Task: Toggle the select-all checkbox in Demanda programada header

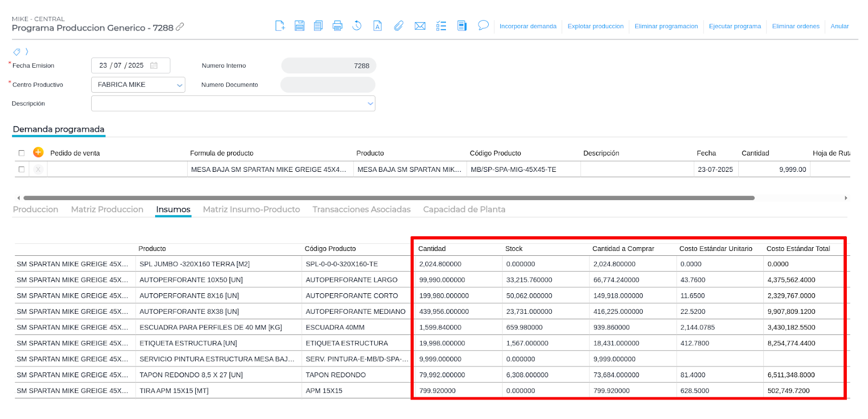Action: 22,153
